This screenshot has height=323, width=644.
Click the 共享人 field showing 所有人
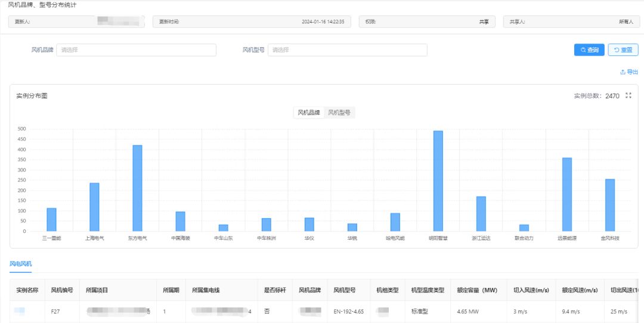(571, 22)
